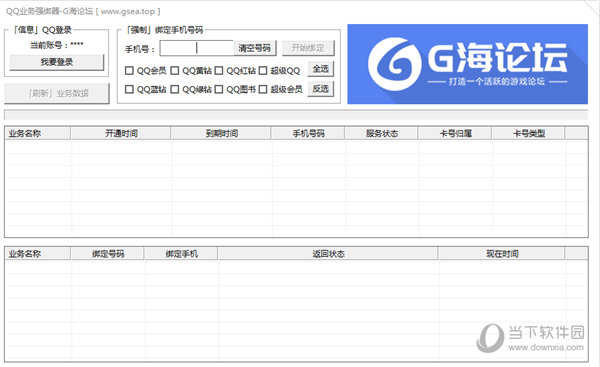Click the 到期时间 column header
The height and width of the screenshot is (367, 600).
click(x=221, y=133)
